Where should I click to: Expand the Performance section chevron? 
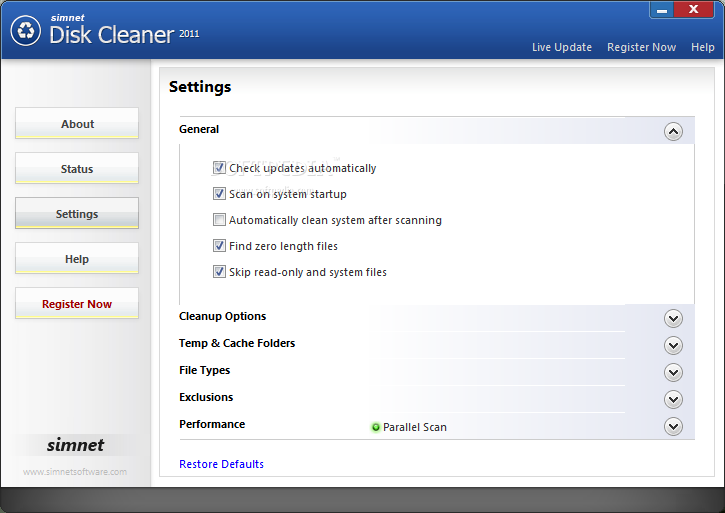673,426
